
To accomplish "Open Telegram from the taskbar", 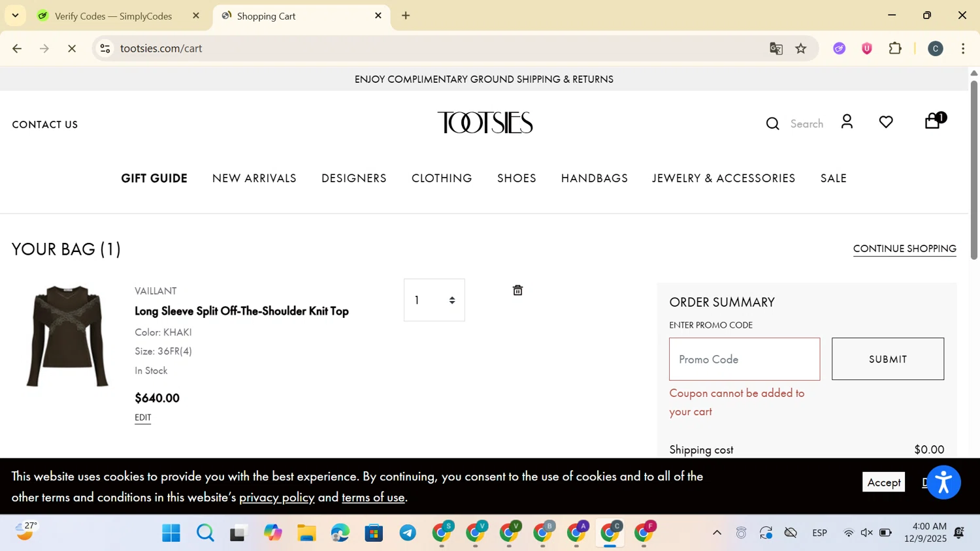I will 408,533.
